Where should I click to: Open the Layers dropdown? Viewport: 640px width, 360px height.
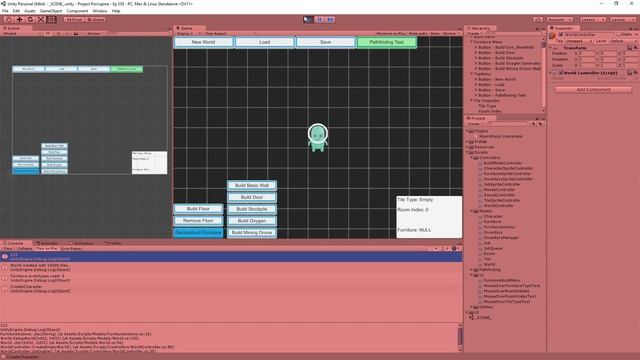coord(592,20)
